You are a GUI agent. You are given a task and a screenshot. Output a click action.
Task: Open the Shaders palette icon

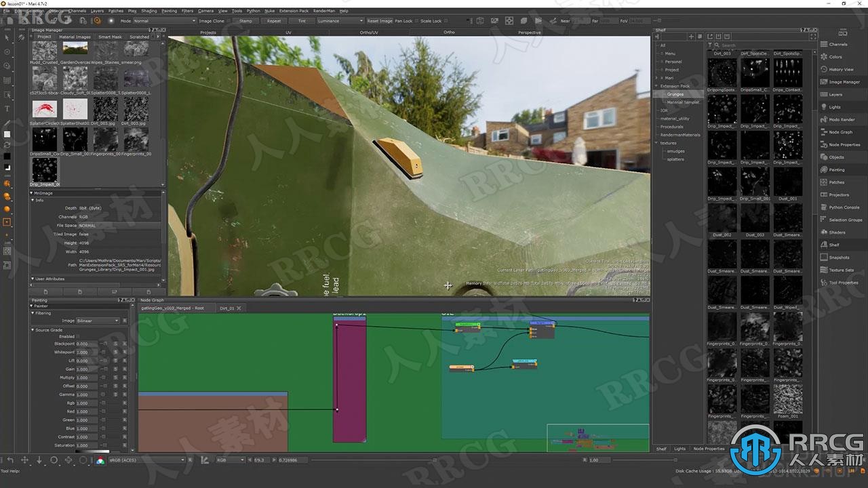[x=824, y=232]
